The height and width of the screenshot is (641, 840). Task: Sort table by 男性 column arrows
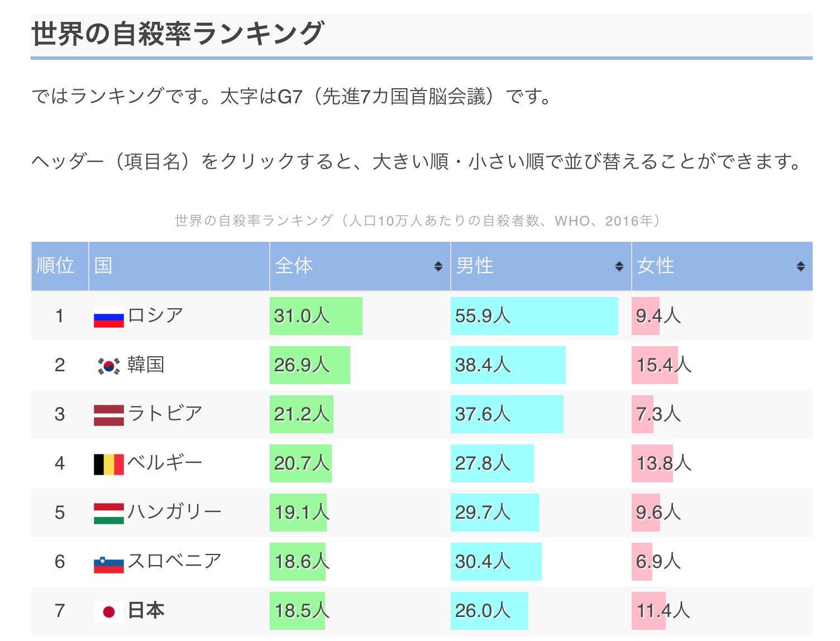[619, 266]
